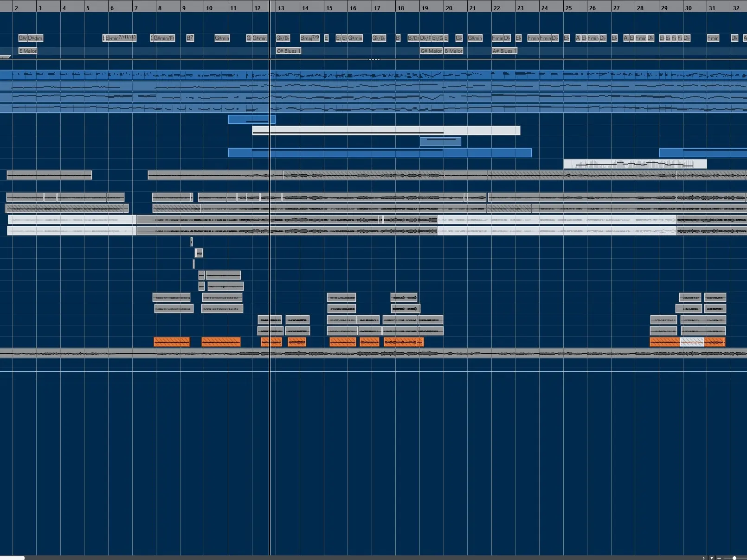Click the divider handle dots below chord track

(374, 59)
